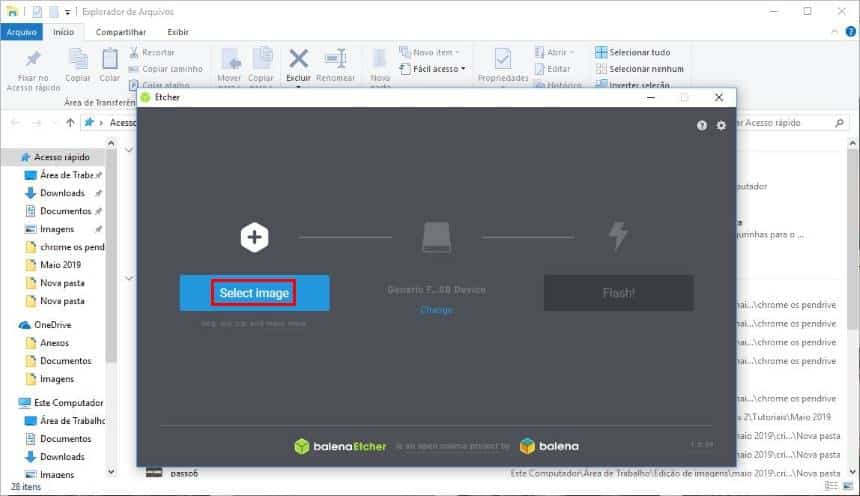This screenshot has height=496, width=860.
Task: Click sidebar scrollbar down arrow
Action: click(x=111, y=472)
